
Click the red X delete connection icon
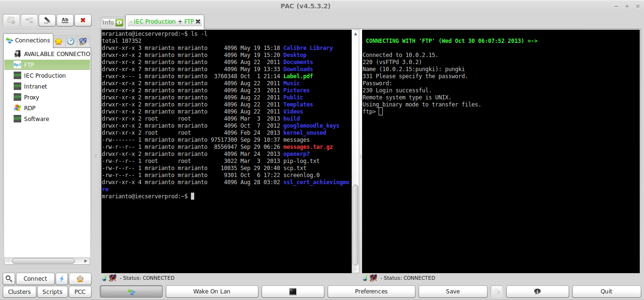pos(83,20)
